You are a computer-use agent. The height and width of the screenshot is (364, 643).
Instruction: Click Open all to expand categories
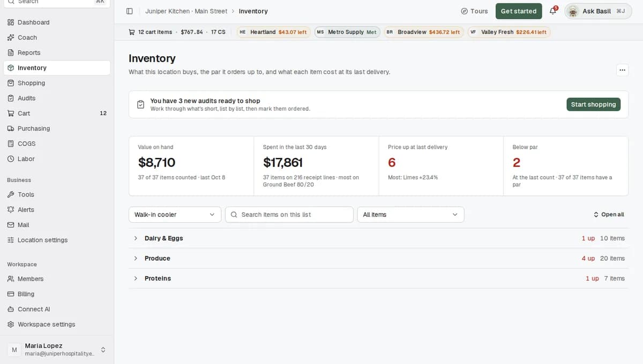(x=609, y=215)
